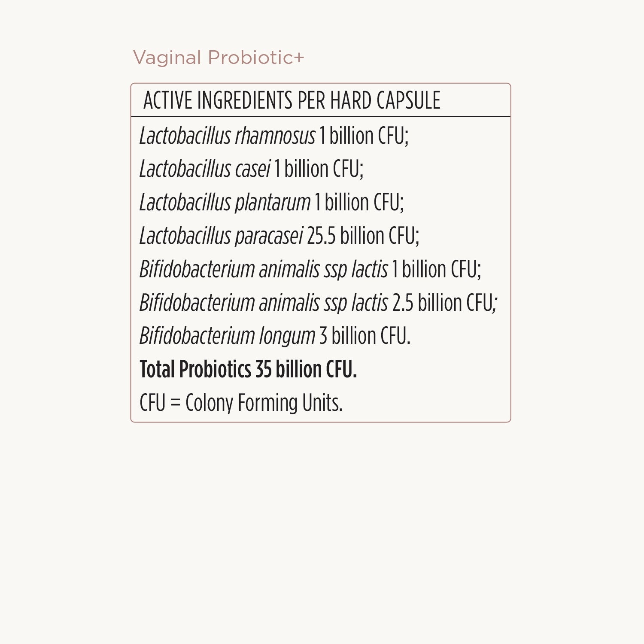Select the Lactobacillus paracasei name

221,236
